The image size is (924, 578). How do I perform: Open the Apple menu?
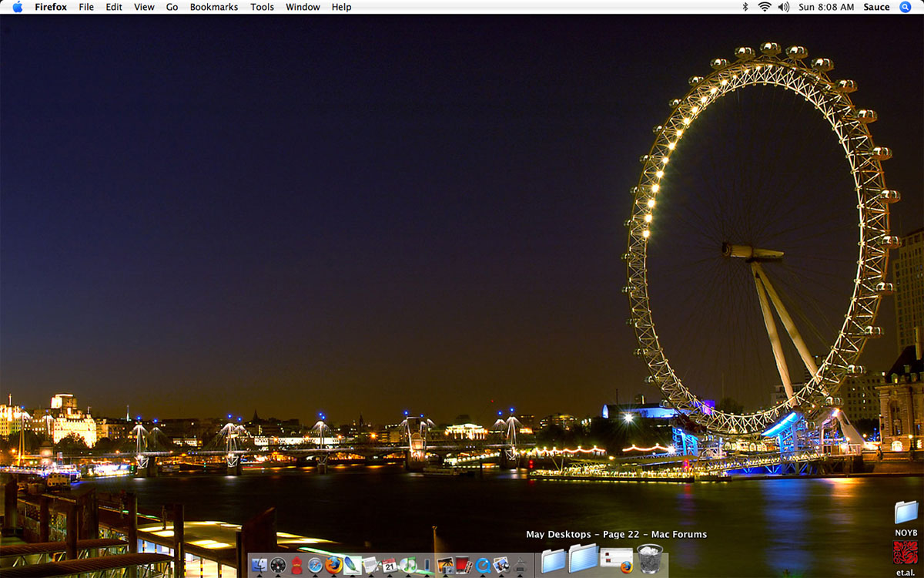click(17, 7)
